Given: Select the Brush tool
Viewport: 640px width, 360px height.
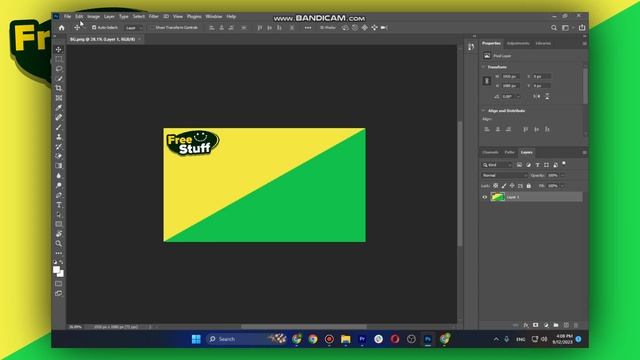Looking at the screenshot, I should 59,127.
